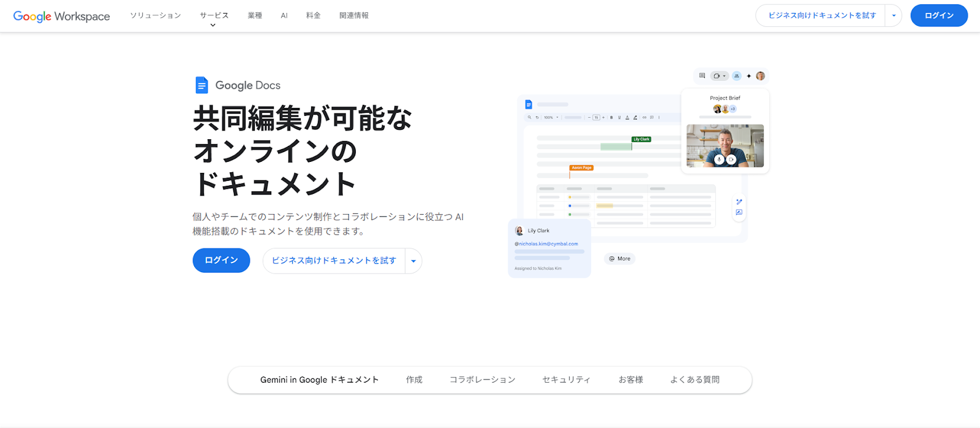The width and height of the screenshot is (980, 428).
Task: Click the camera icon on the video call
Action: point(731,159)
